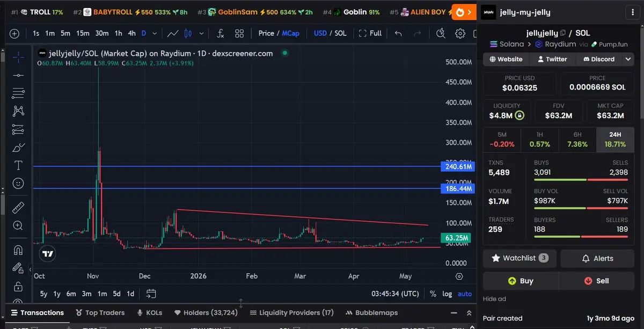This screenshot has height=329, width=644.
Task: Collapse the drawing toolbar arrow
Action: point(30,269)
